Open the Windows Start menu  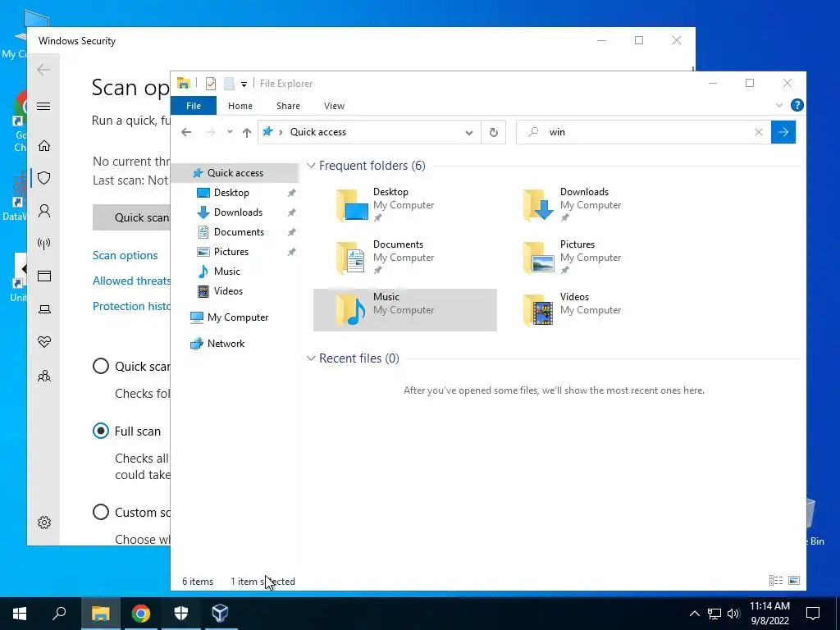(20, 614)
